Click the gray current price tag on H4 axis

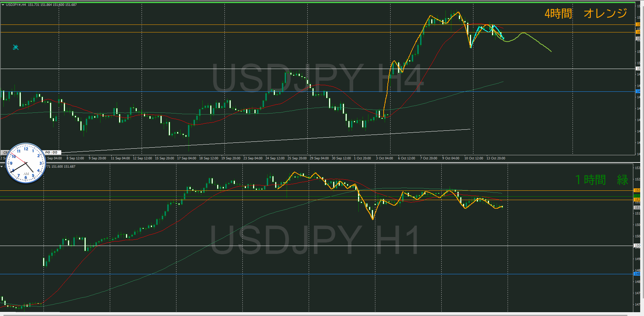pyautogui.click(x=638, y=39)
